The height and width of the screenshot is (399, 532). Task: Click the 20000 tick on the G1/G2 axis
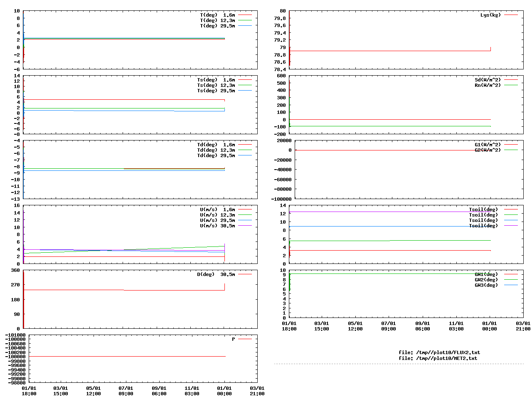(284, 140)
